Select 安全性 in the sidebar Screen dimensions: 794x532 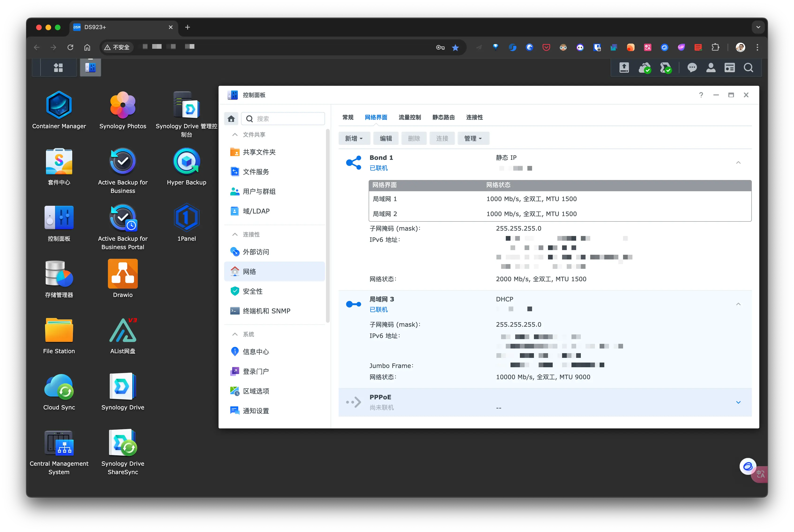(x=253, y=291)
